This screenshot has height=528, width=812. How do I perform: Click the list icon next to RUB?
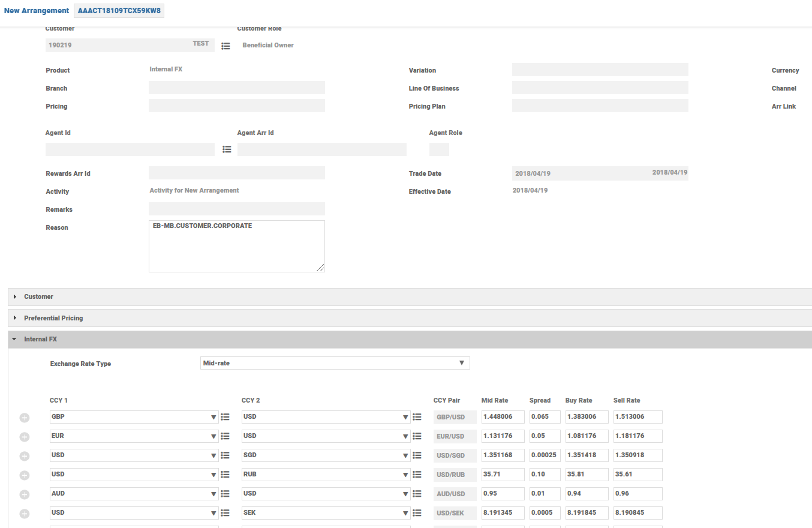417,475
